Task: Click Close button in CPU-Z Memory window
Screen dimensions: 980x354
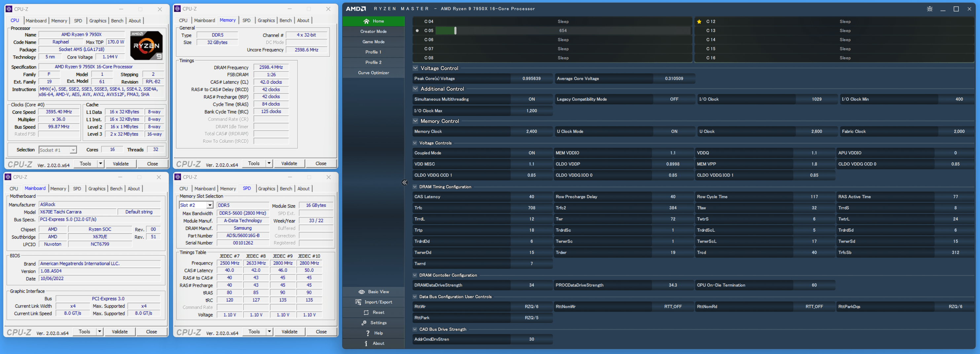Action: coord(321,163)
